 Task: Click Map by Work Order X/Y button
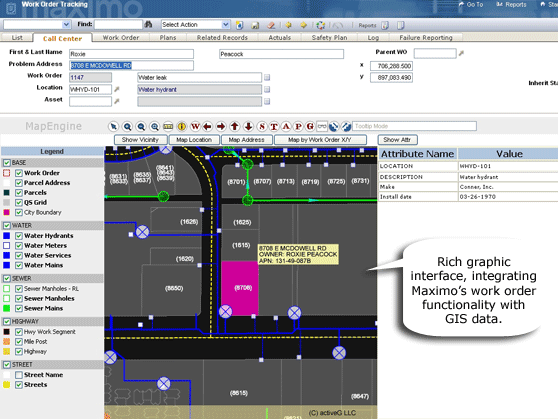[x=320, y=140]
